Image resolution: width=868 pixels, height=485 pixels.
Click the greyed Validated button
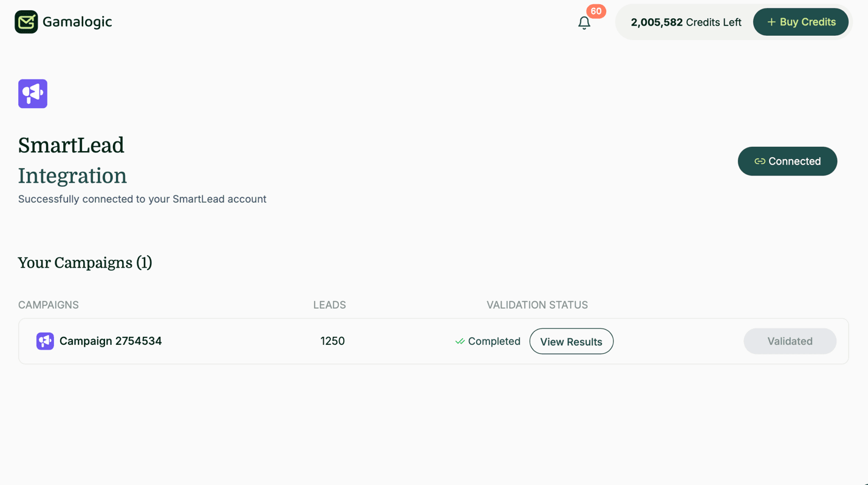tap(790, 341)
